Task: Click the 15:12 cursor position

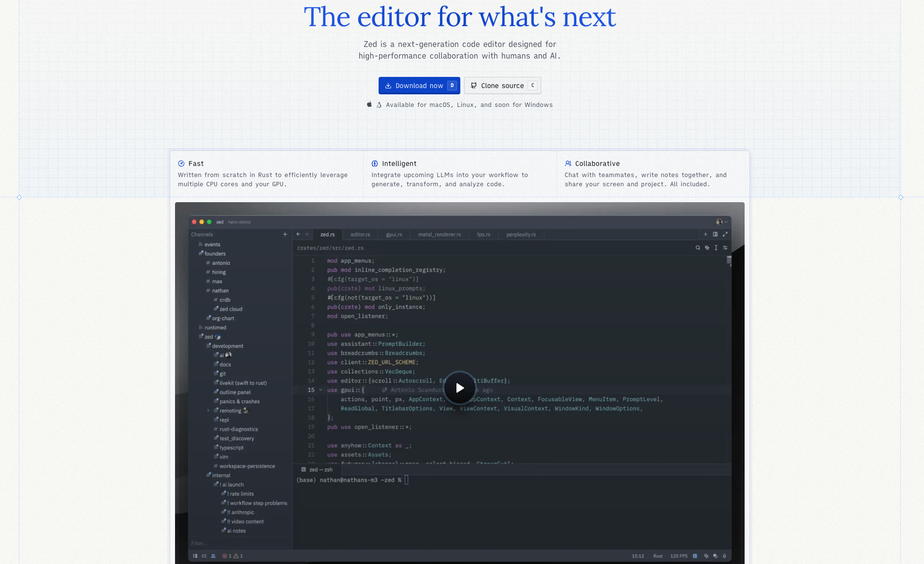Action: point(638,556)
